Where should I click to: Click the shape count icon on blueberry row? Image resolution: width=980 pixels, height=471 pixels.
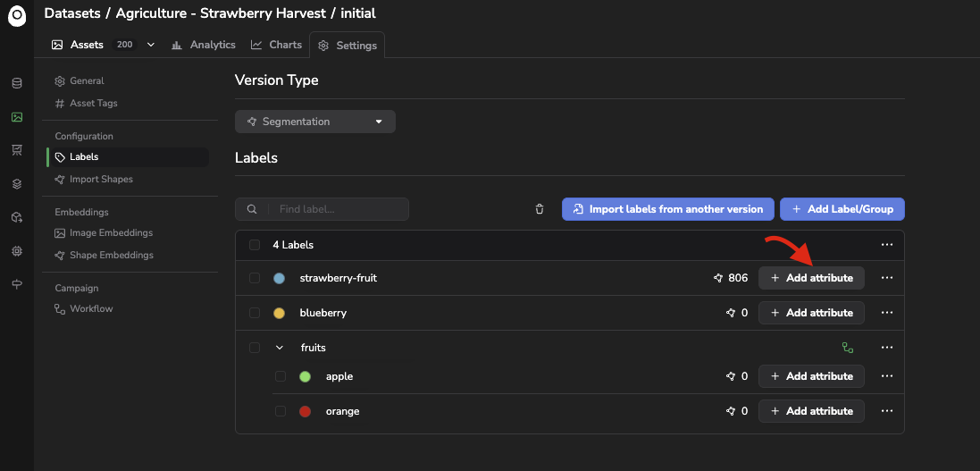pyautogui.click(x=730, y=313)
